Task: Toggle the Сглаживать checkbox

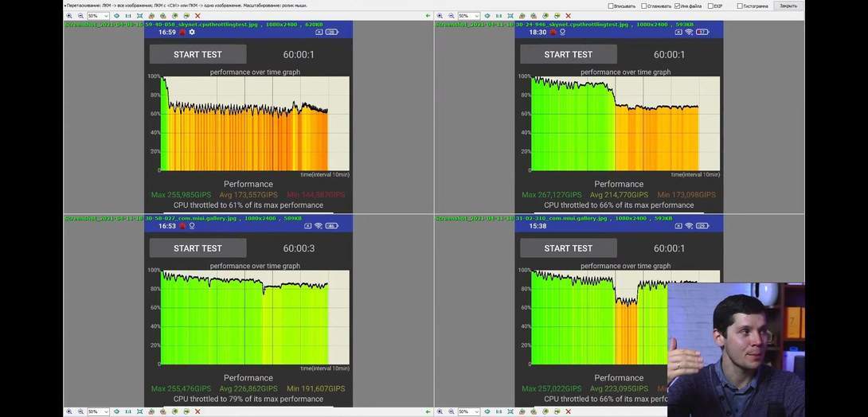Action: 643,6
